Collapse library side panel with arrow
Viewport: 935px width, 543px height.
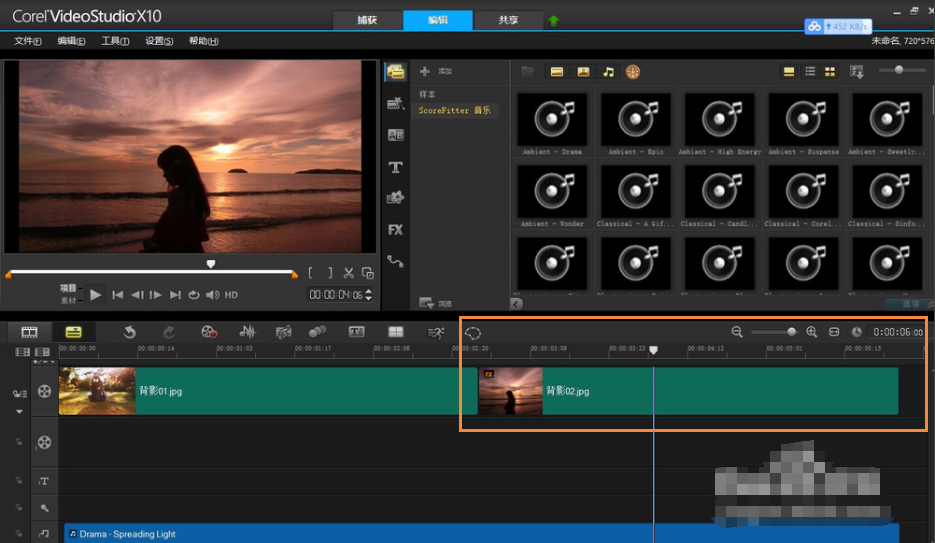[516, 304]
